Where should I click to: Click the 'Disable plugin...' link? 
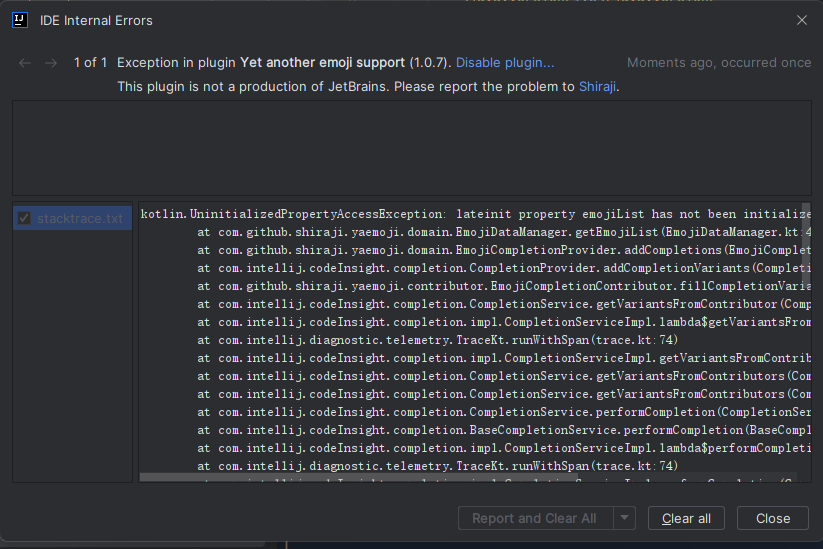pyautogui.click(x=505, y=63)
